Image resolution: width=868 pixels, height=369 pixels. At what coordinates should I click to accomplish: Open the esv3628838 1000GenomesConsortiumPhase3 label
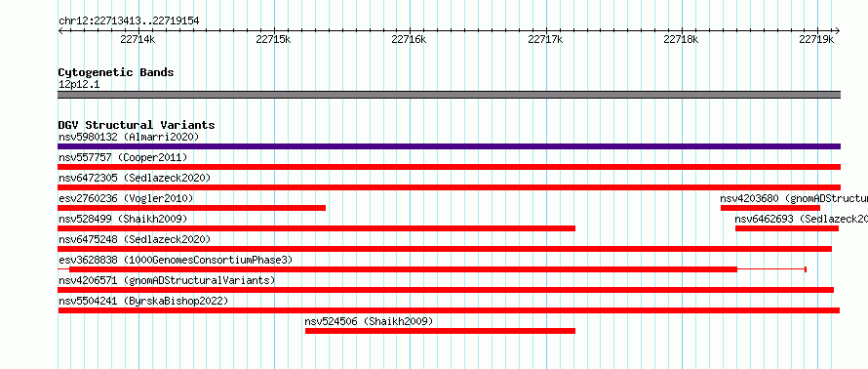(x=176, y=260)
